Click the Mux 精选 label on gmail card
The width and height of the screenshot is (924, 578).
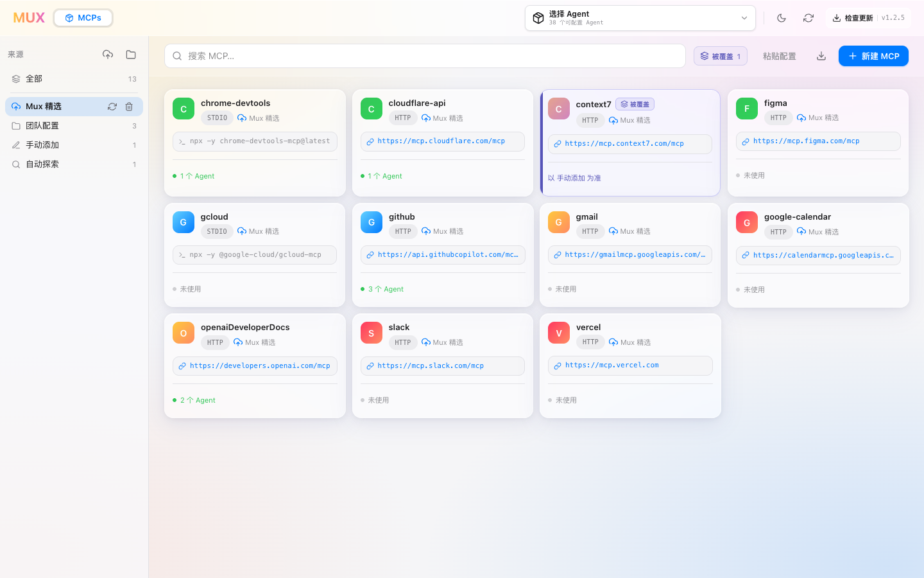(x=635, y=231)
